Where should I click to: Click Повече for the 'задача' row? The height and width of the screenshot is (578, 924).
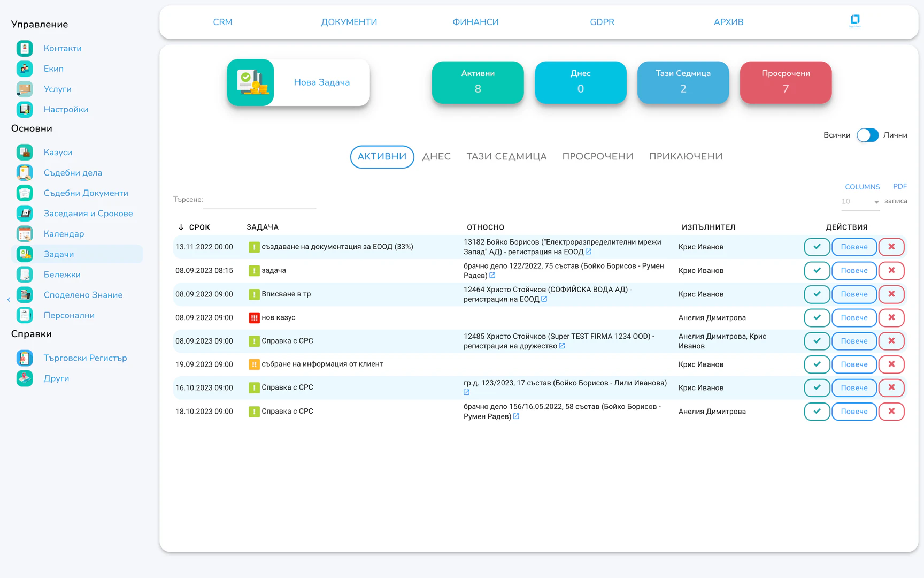pyautogui.click(x=853, y=270)
